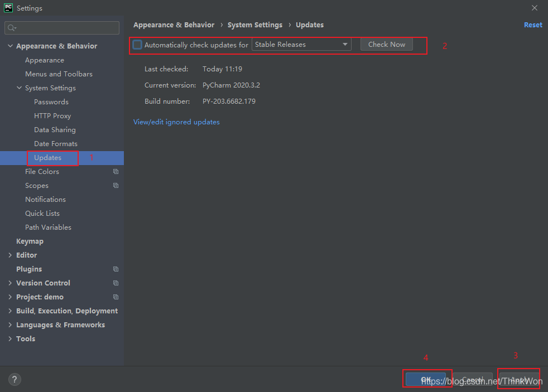The image size is (548, 392).
Task: Click System Settings in the breadcrumb
Action: (255, 25)
